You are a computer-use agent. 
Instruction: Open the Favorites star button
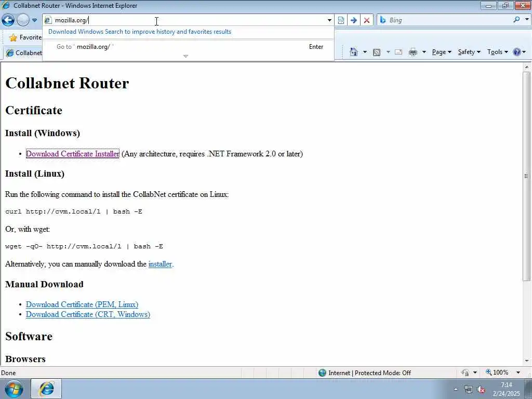(x=24, y=37)
